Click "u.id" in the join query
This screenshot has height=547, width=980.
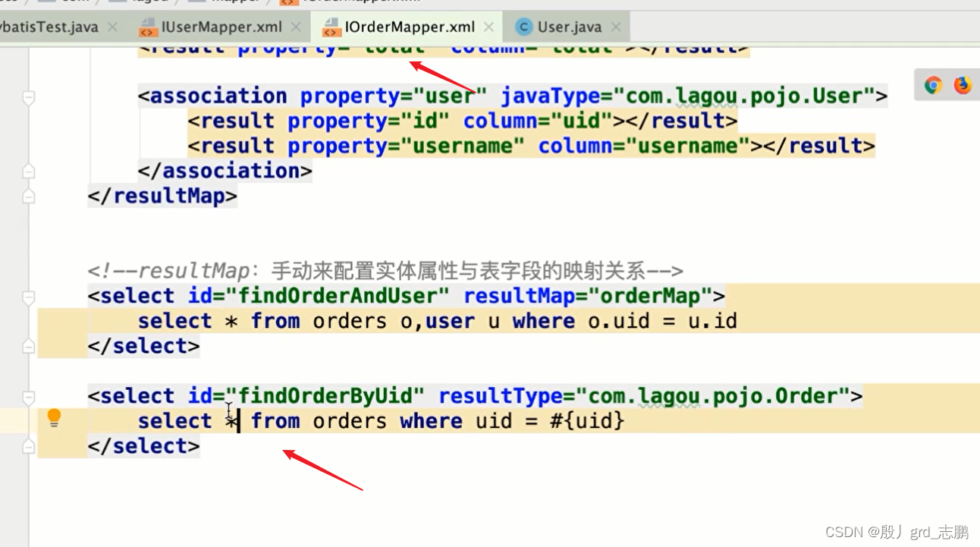pos(712,321)
